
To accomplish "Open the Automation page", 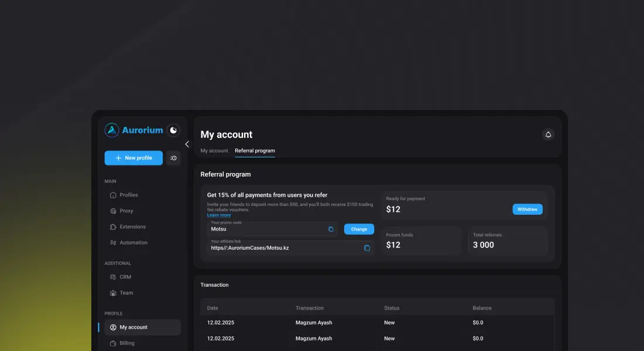I will pyautogui.click(x=133, y=242).
